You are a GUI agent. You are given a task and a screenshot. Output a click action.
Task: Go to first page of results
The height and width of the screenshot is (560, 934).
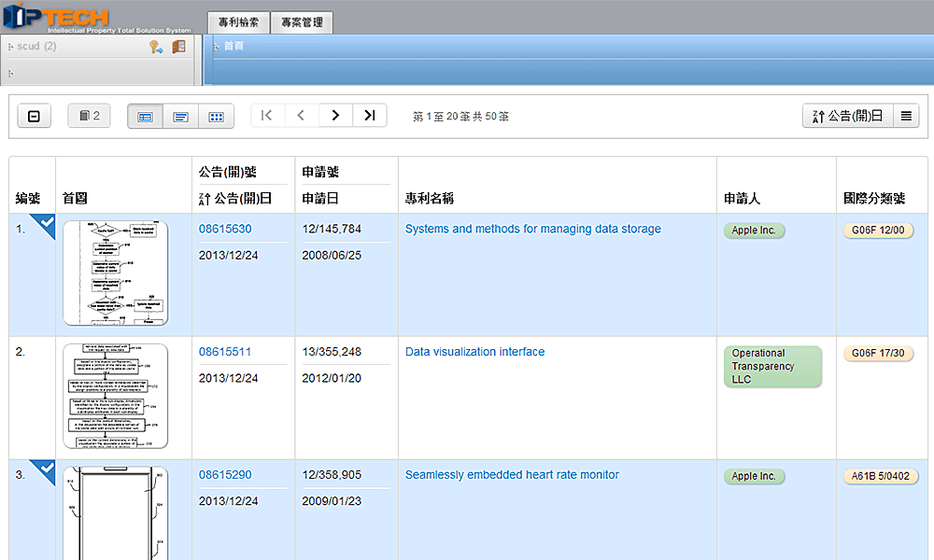click(x=267, y=116)
